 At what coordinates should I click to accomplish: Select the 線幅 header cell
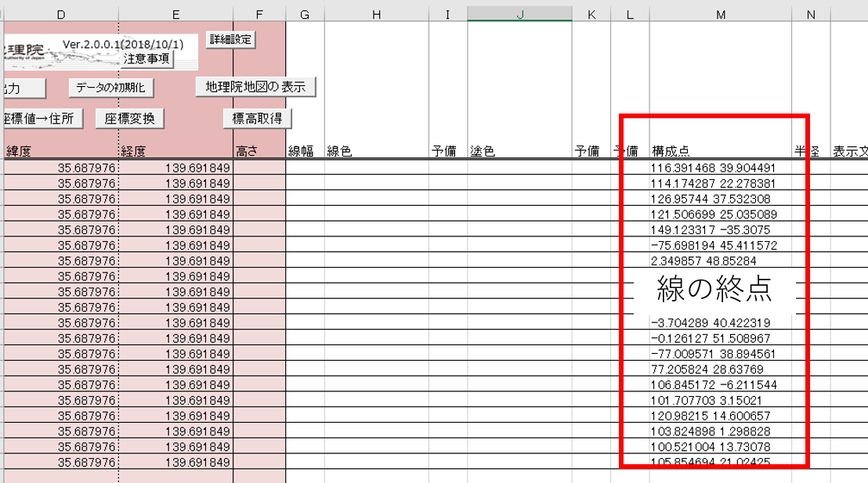click(305, 151)
